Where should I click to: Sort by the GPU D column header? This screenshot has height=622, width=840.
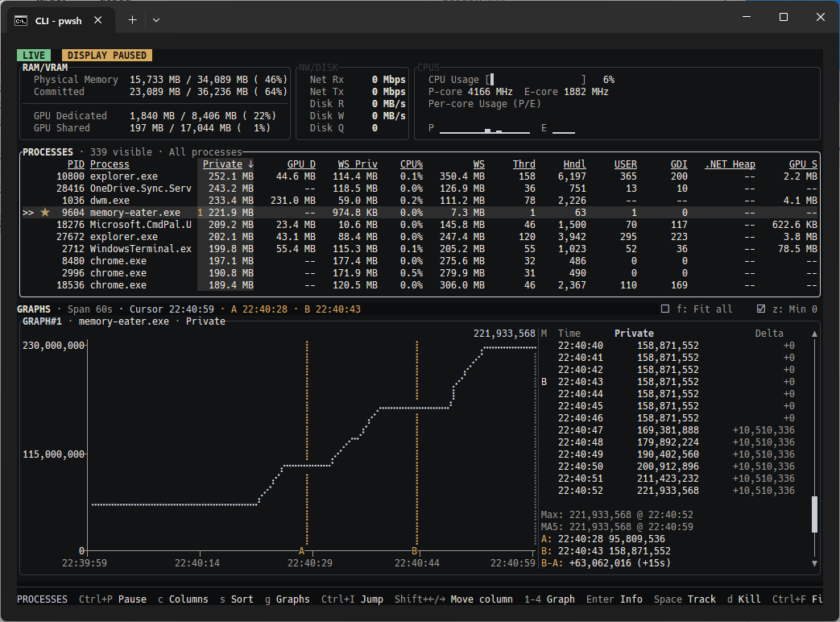[301, 164]
